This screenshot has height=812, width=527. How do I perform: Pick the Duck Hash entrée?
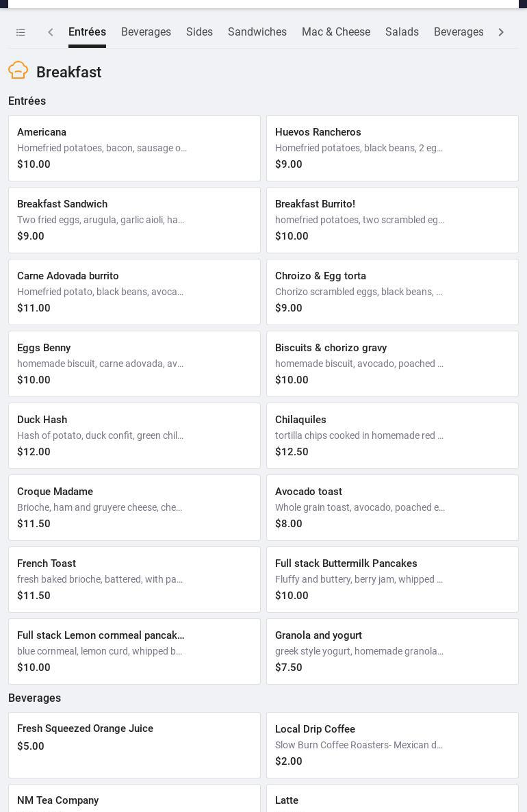tap(134, 435)
